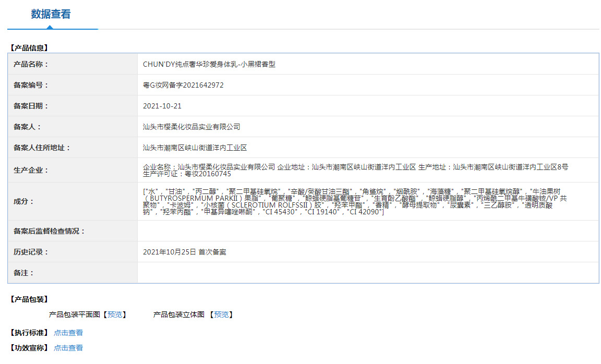This screenshot has height=364, width=601.
Task: Select the filing date 2021-10-21
Action: click(x=162, y=106)
